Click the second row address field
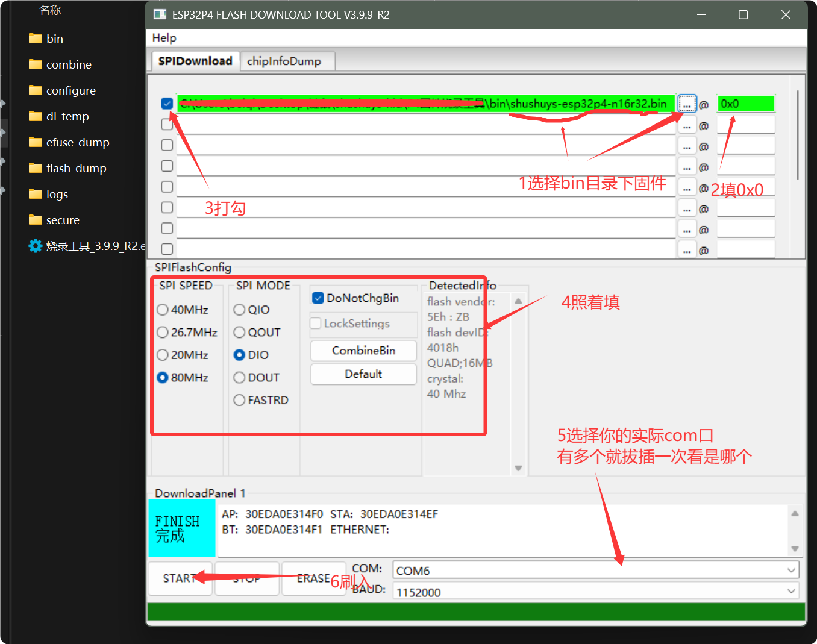The image size is (817, 644). point(746,125)
